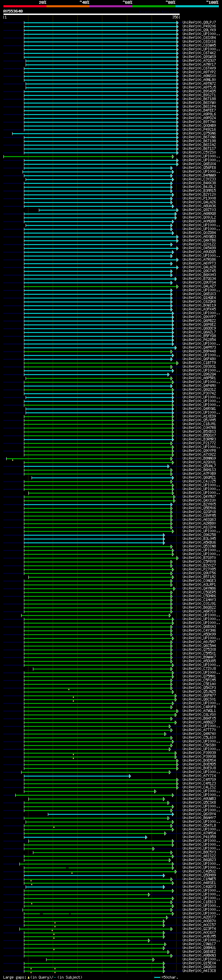
Task: Open the UniRef100_P39939 hit label
Action: tap(199, 753)
